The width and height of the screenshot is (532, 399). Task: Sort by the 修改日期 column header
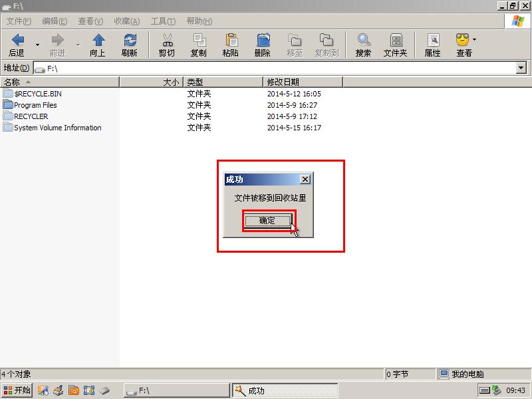[303, 82]
